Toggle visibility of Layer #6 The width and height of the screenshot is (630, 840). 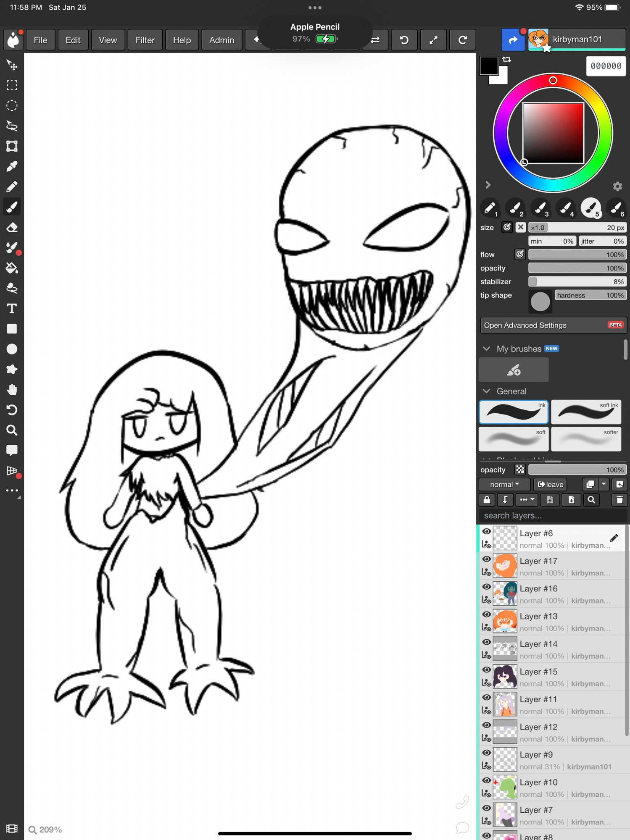(x=486, y=532)
